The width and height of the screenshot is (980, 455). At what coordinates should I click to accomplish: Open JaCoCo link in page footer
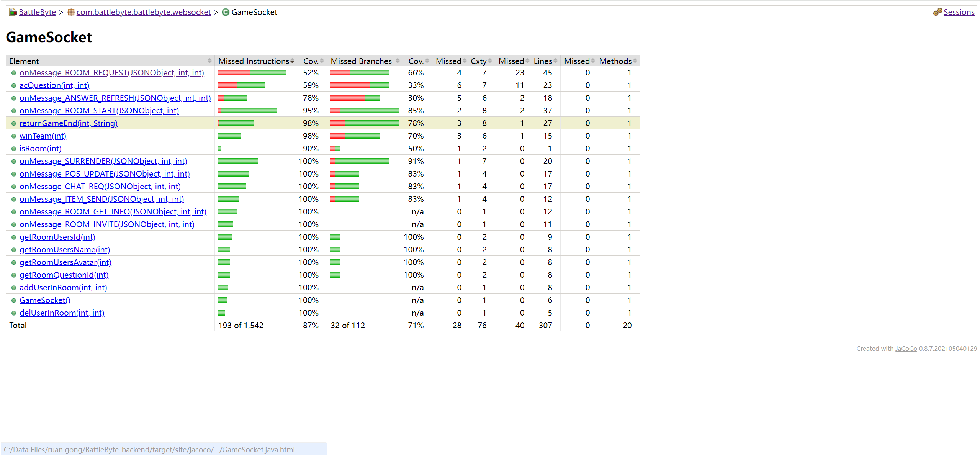point(906,349)
